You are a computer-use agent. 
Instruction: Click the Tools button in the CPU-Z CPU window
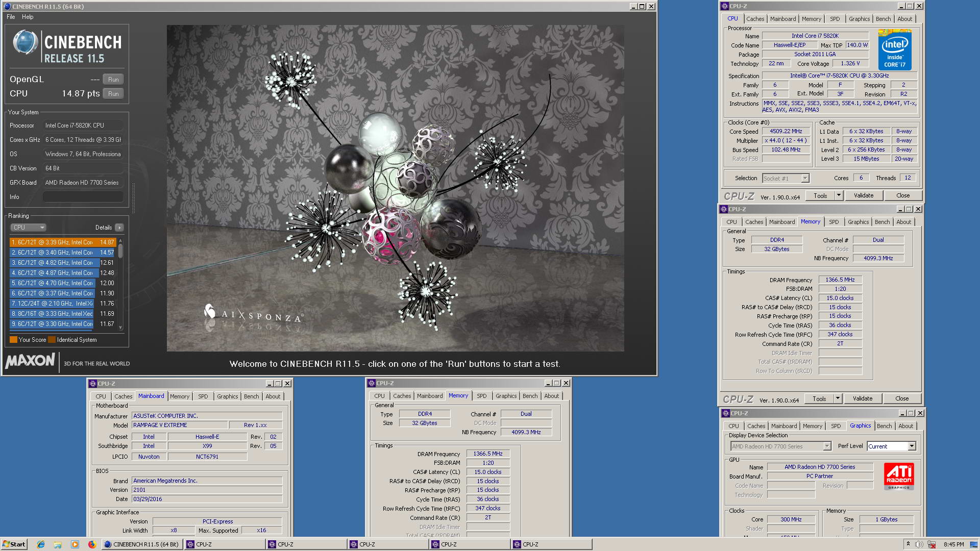pos(820,195)
